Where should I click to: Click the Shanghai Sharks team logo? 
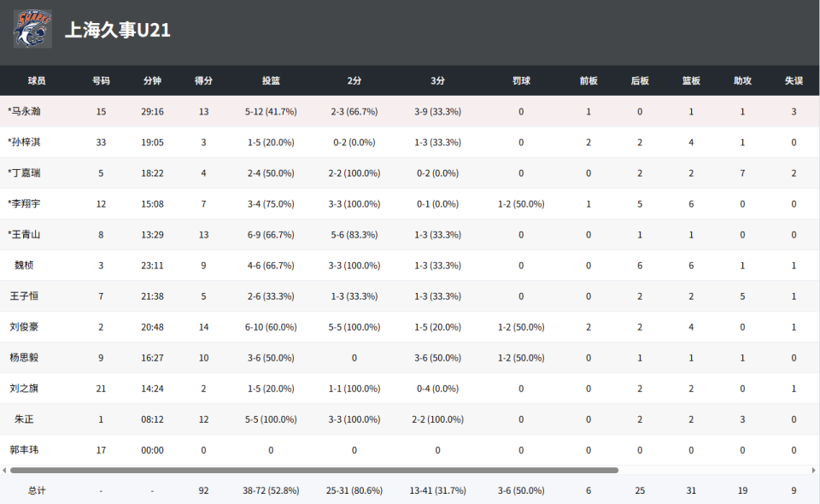pos(32,29)
